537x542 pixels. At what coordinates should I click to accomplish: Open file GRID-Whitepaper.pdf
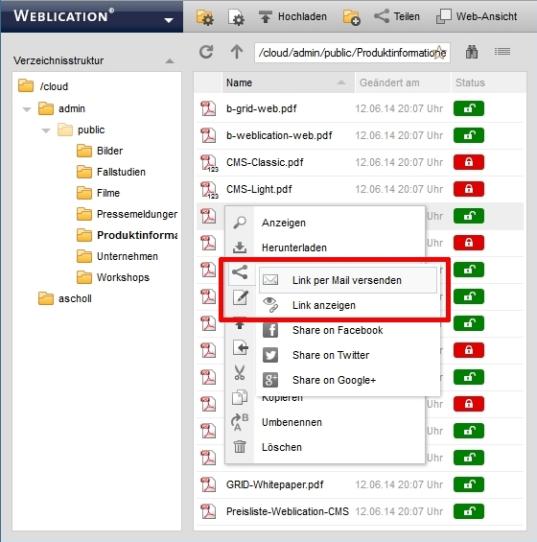click(275, 485)
